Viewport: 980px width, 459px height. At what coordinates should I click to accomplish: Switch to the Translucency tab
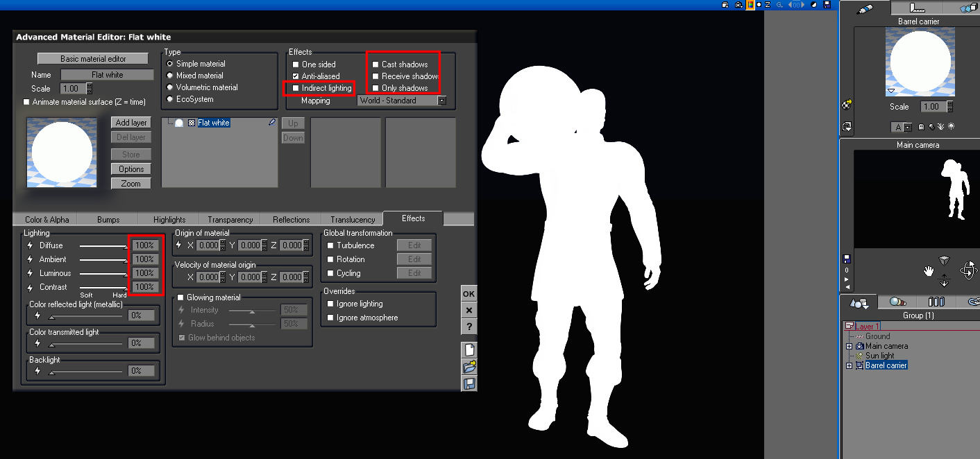(353, 220)
